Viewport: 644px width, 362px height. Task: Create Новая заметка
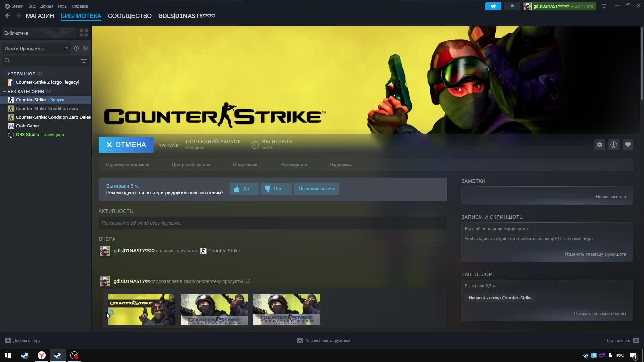click(x=610, y=197)
